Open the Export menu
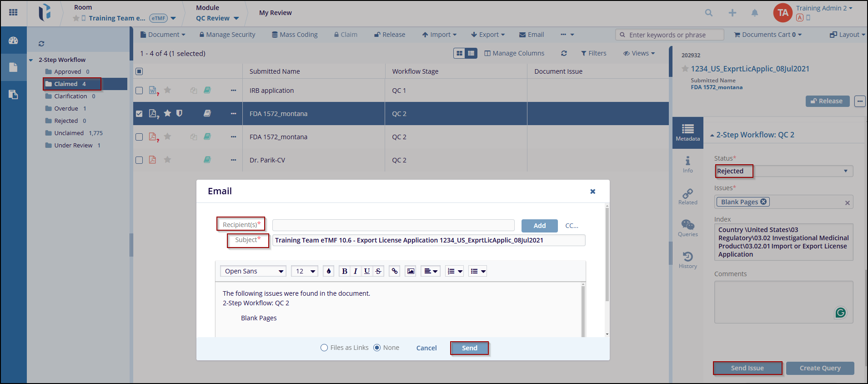Screen dimensions: 868x384 (x=488, y=35)
